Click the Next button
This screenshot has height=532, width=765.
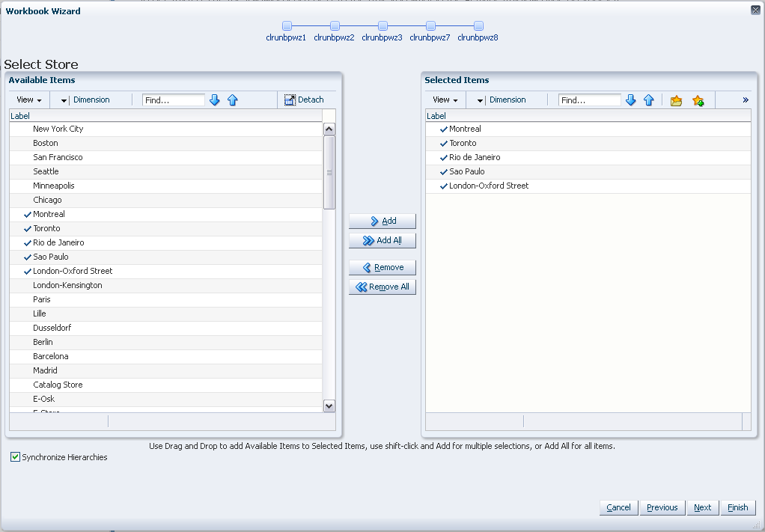(x=703, y=507)
